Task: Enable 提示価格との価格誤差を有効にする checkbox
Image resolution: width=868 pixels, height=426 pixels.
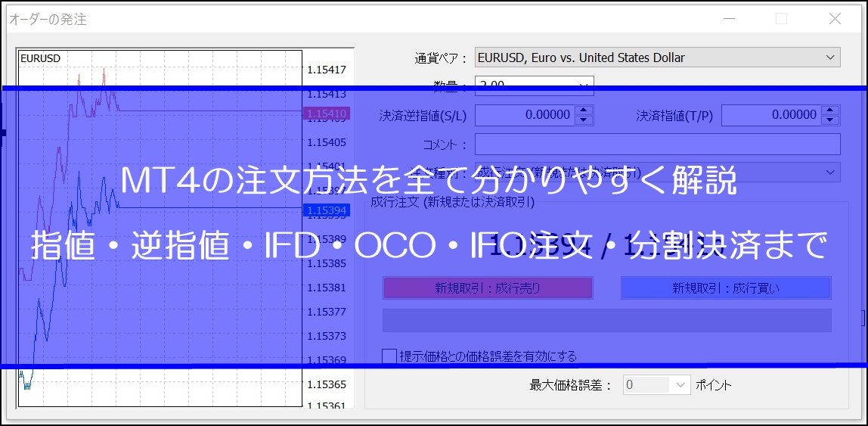Action: coord(389,356)
